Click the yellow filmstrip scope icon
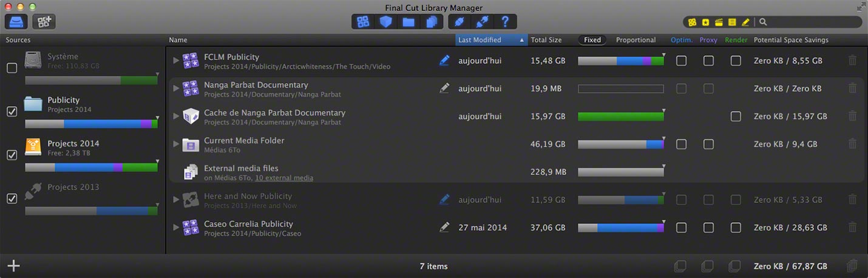 pos(732,22)
